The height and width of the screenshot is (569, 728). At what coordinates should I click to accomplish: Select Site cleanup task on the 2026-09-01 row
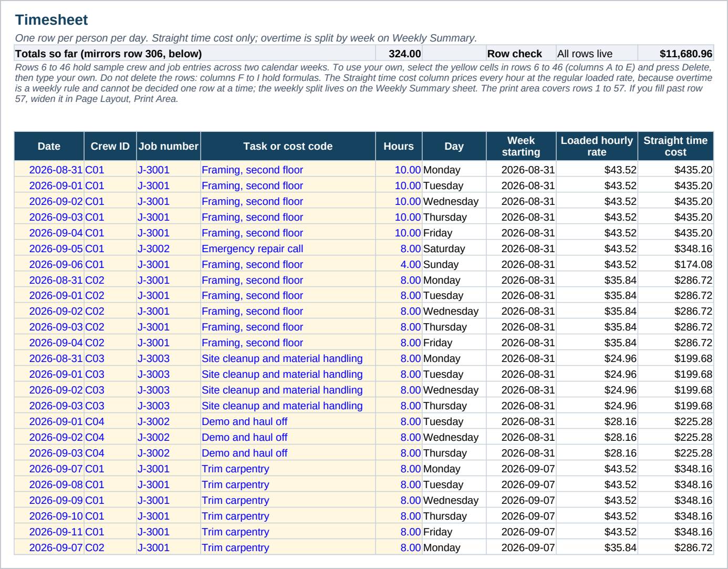click(x=288, y=374)
